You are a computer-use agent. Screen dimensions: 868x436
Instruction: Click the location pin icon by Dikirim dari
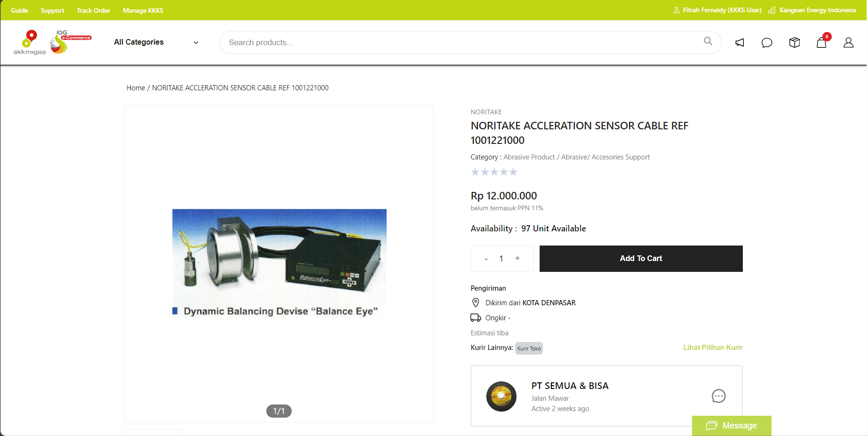(x=476, y=302)
